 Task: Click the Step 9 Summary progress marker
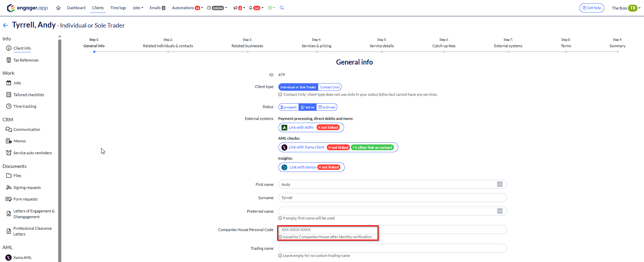pos(617,52)
